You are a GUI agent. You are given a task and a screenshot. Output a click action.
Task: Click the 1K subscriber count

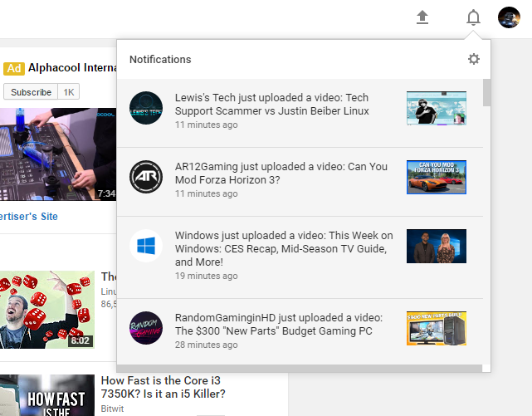[x=69, y=92]
